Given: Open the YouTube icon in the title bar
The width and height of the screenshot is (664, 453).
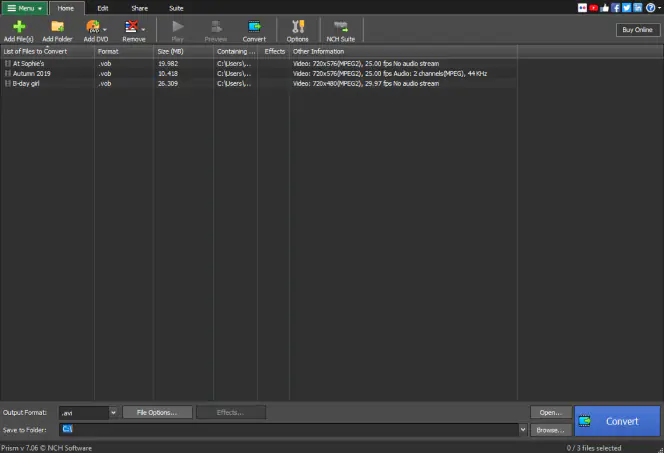Looking at the screenshot, I should point(593,8).
